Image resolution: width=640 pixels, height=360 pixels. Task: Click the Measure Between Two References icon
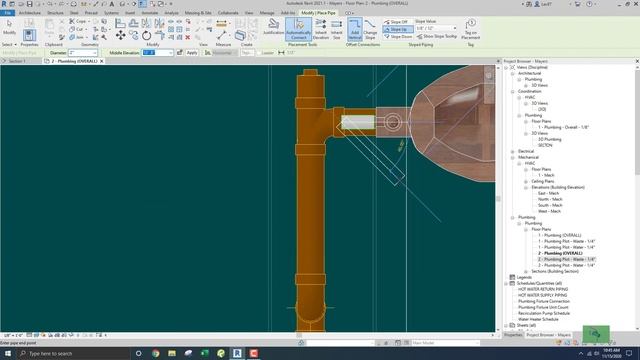222,36
